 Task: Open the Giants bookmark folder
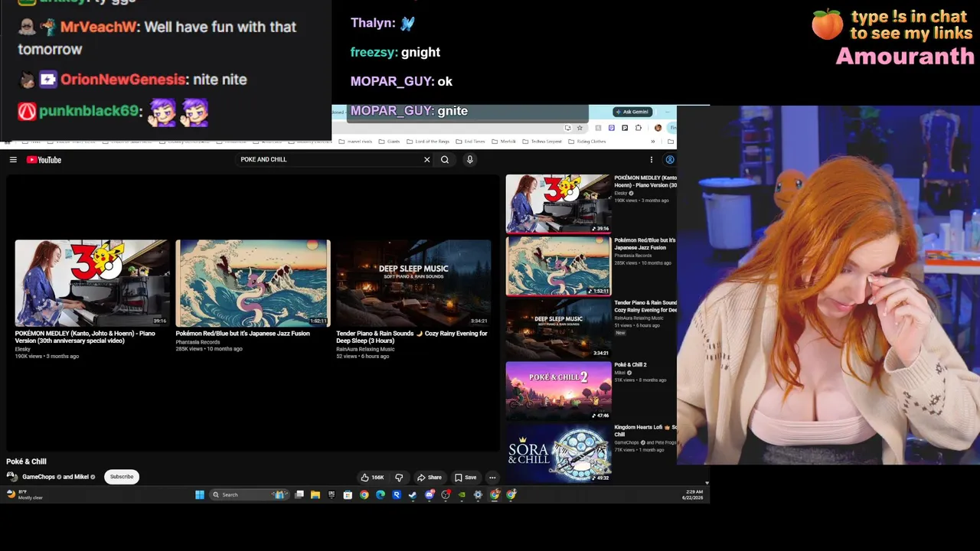390,142
